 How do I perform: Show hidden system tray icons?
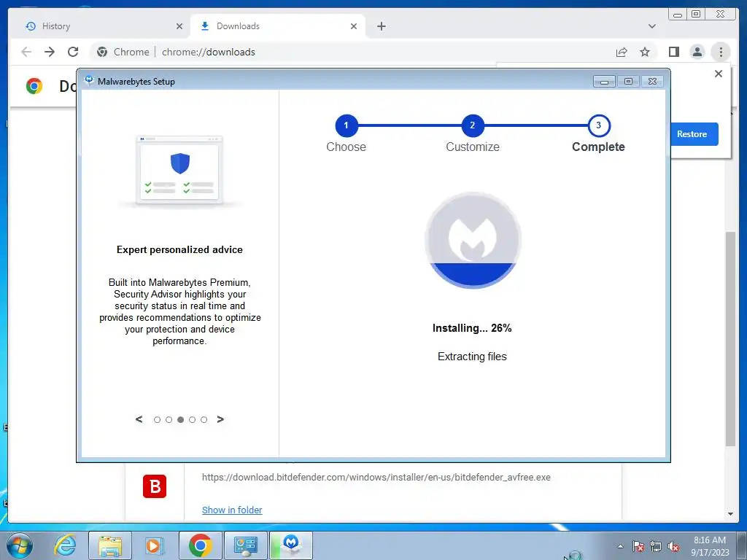[x=620, y=546]
